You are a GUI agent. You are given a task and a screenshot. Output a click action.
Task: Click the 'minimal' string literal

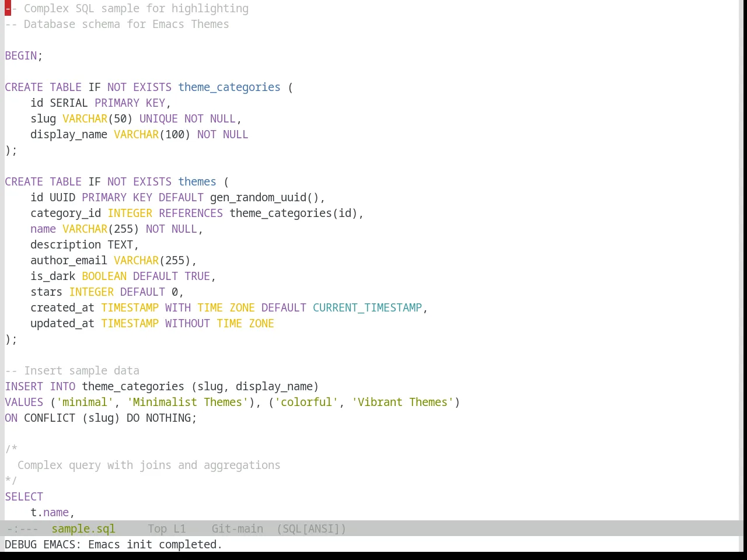click(85, 402)
